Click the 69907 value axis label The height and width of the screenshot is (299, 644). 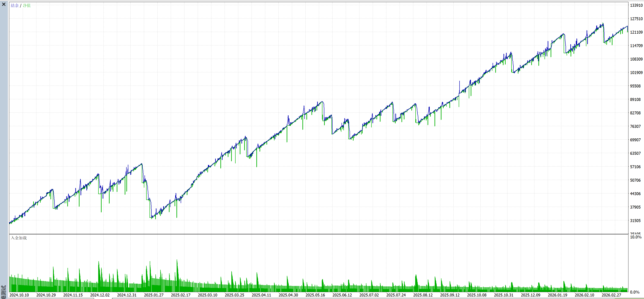[635, 140]
